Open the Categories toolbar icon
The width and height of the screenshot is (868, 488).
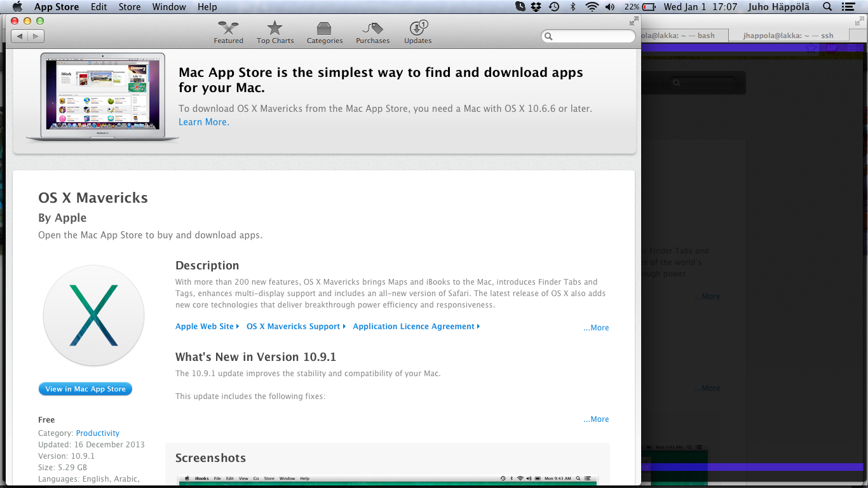(x=324, y=29)
